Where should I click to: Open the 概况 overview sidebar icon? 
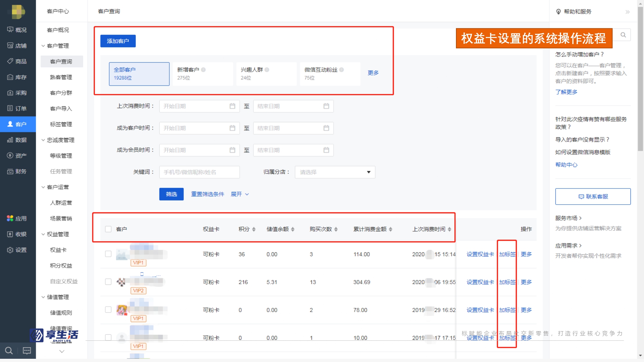pos(10,30)
